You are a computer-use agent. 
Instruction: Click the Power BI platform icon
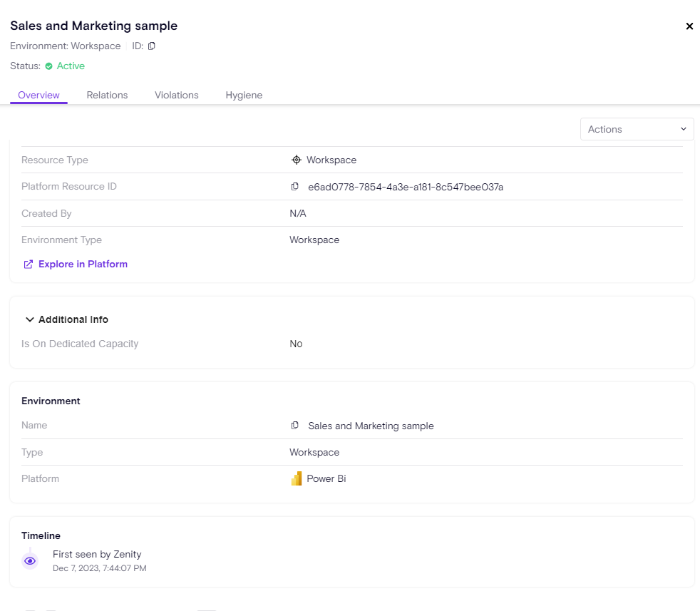click(297, 478)
